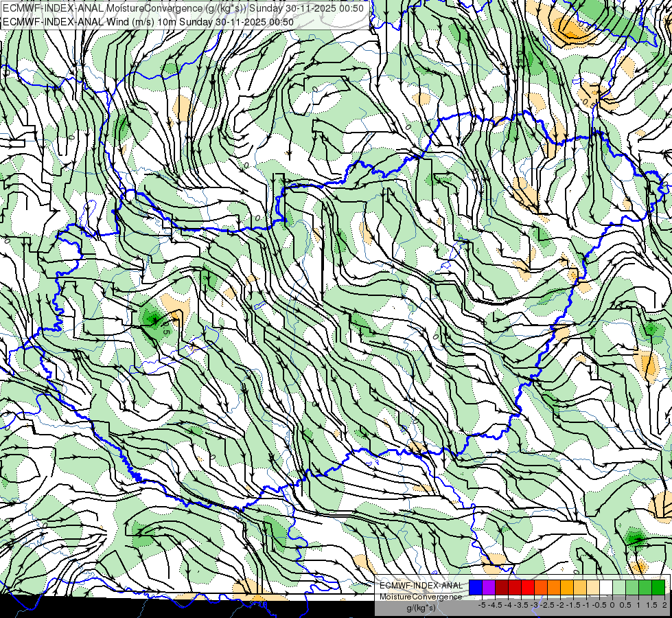672x618 pixels.
Task: Click the medium green swatch between 0.5 and 1
Action: [632, 588]
